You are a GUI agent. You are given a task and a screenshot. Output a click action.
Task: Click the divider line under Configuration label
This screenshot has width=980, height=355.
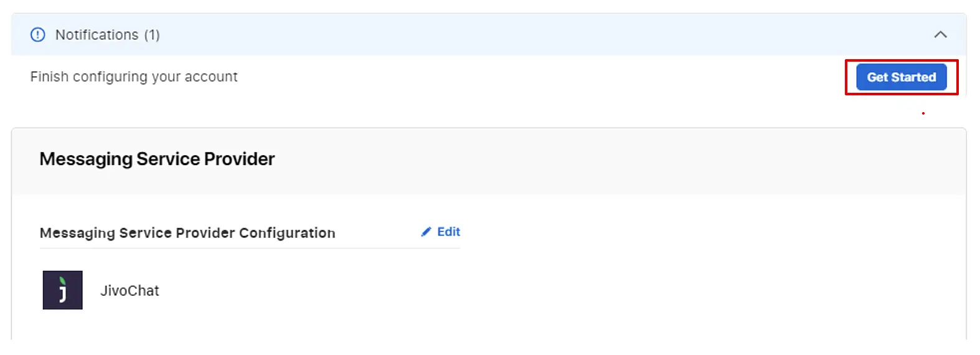[x=249, y=249]
